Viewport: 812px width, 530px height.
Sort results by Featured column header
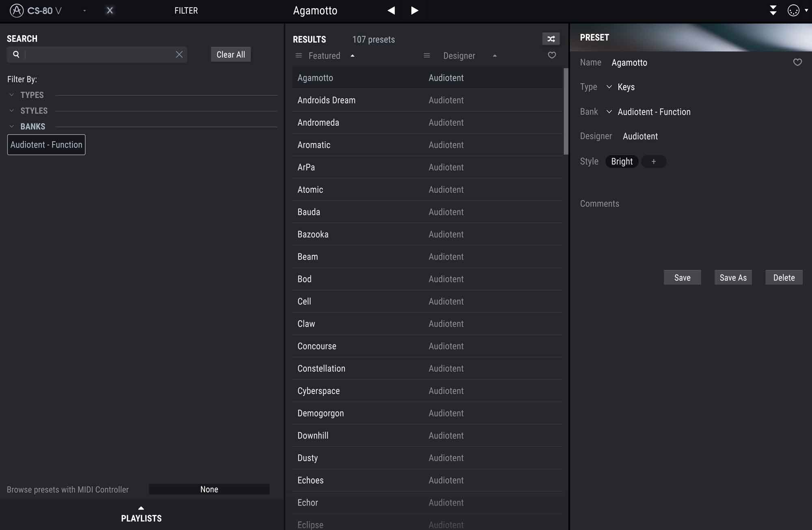click(324, 56)
